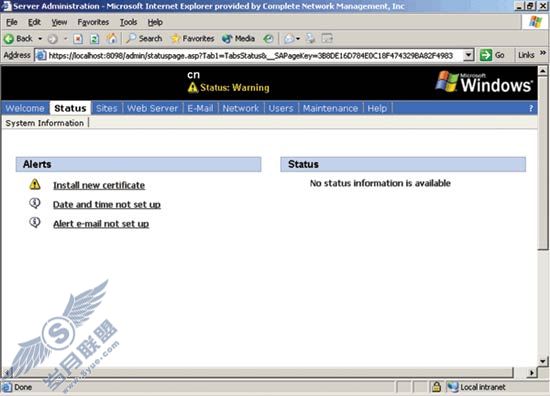
Task: Expand the Mail button dropdown arrow
Action: 298,39
